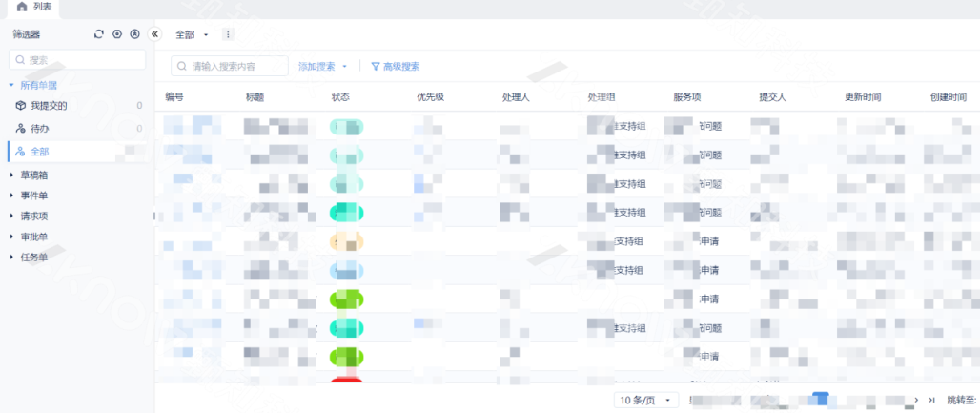Click the 请输入搜索内容 search field
This screenshot has width=980, height=413.
pos(236,67)
